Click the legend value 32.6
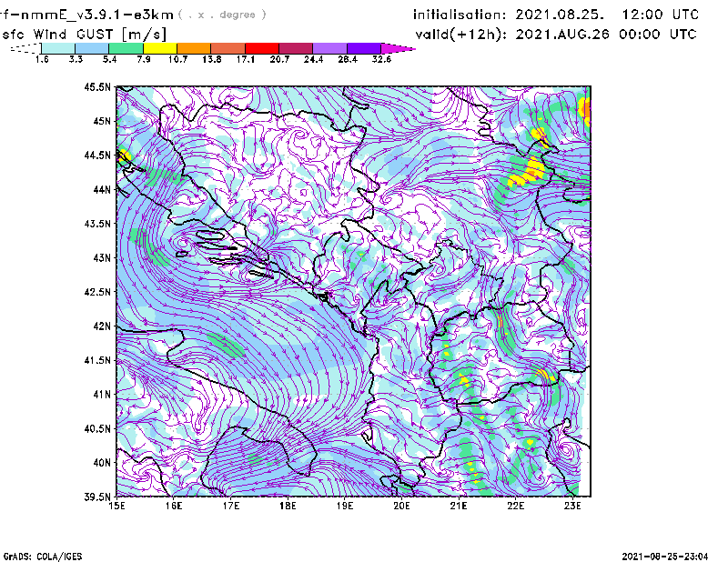728x562 pixels. pos(381,59)
